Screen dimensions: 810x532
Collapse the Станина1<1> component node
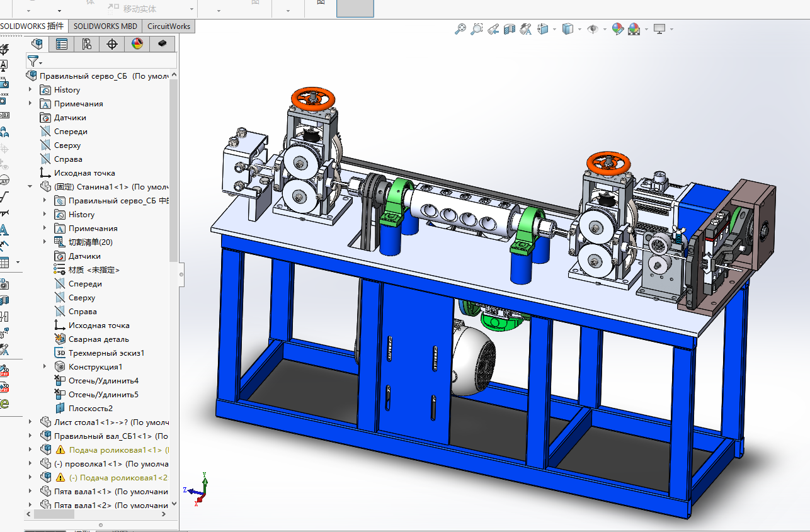(x=30, y=186)
